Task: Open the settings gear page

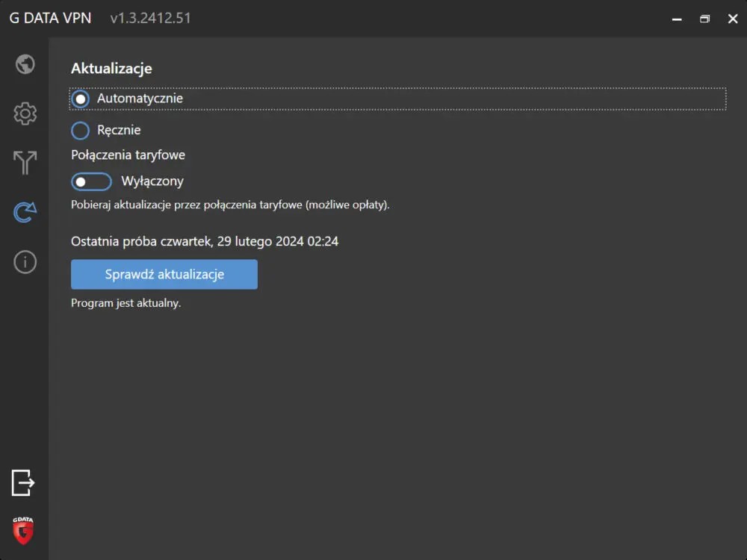Action: click(25, 113)
